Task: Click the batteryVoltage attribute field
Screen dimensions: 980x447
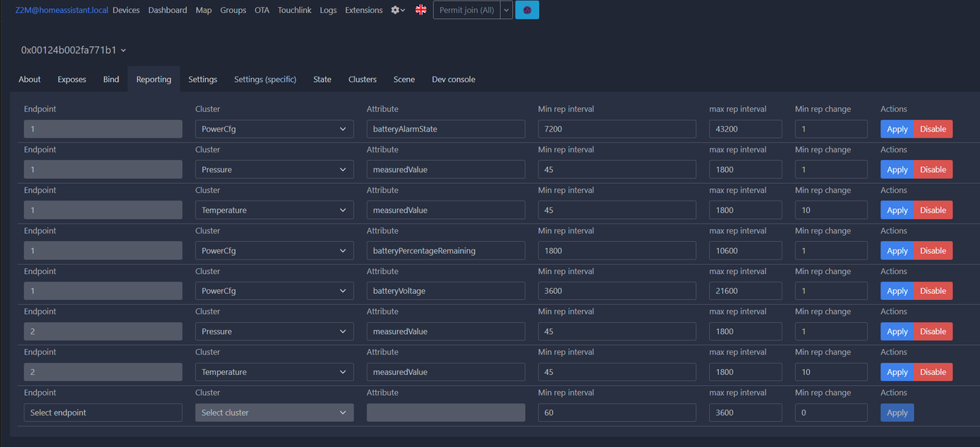Action: tap(446, 291)
